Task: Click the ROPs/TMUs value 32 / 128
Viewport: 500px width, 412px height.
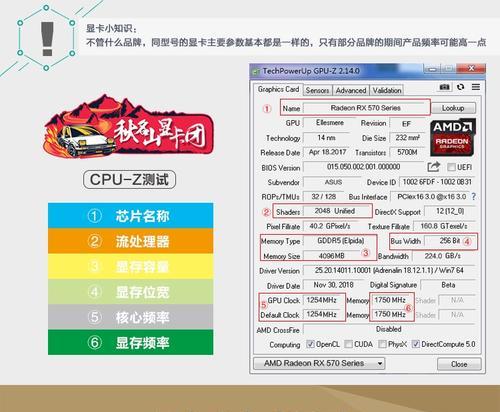Action: (323, 197)
